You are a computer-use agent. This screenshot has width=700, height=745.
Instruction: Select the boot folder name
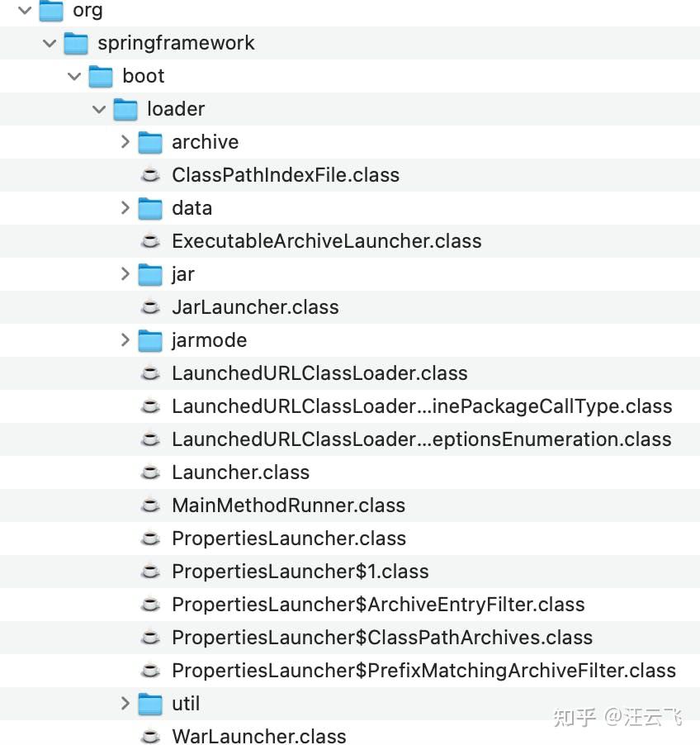144,76
